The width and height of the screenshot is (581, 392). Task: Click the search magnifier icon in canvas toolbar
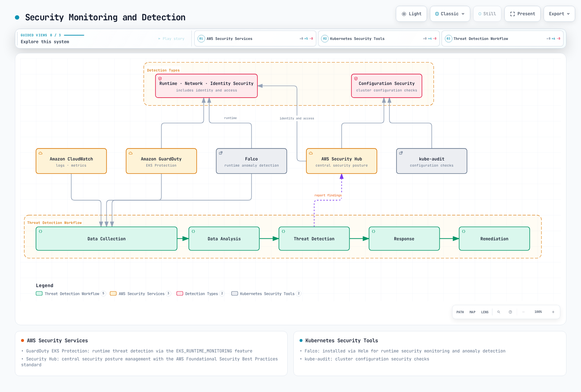[499, 312]
